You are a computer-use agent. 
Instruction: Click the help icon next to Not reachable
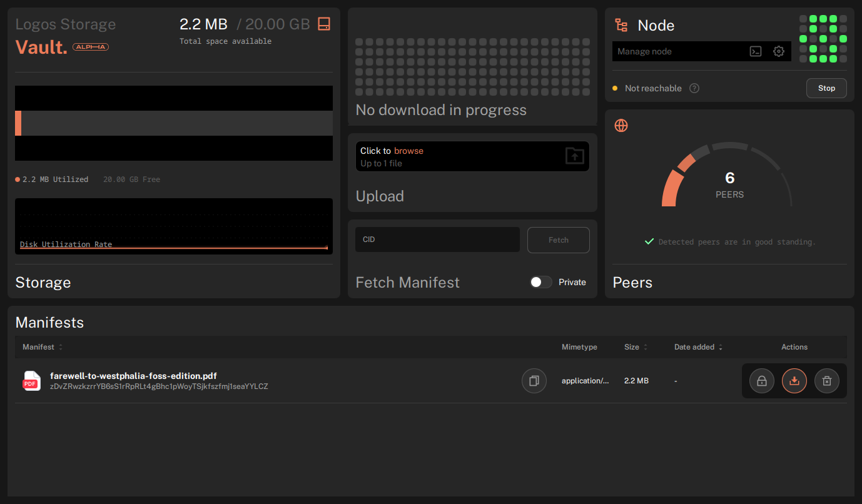pyautogui.click(x=694, y=88)
